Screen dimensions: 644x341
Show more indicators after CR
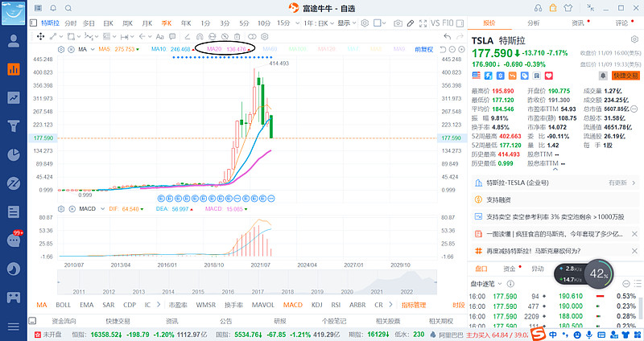click(390, 305)
